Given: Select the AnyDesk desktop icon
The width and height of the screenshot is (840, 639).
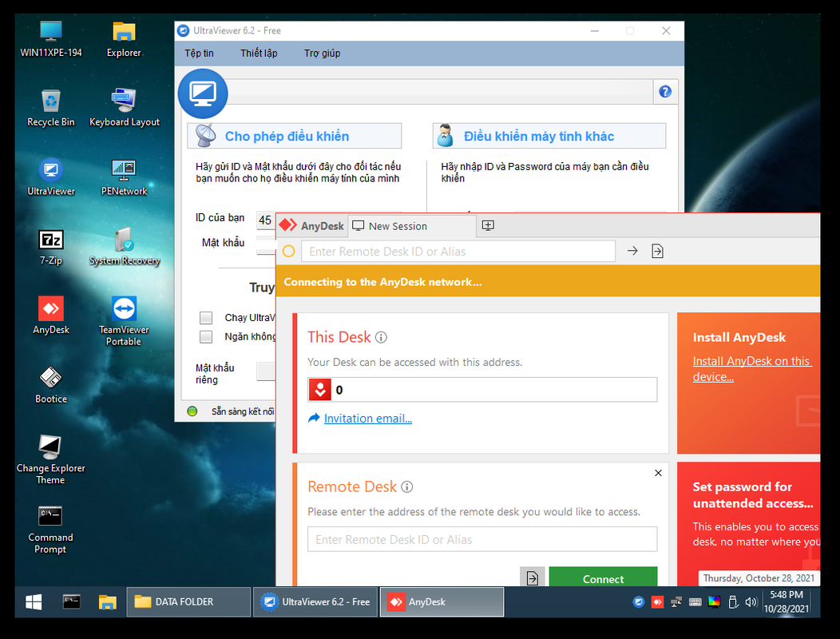Looking at the screenshot, I should [x=51, y=316].
